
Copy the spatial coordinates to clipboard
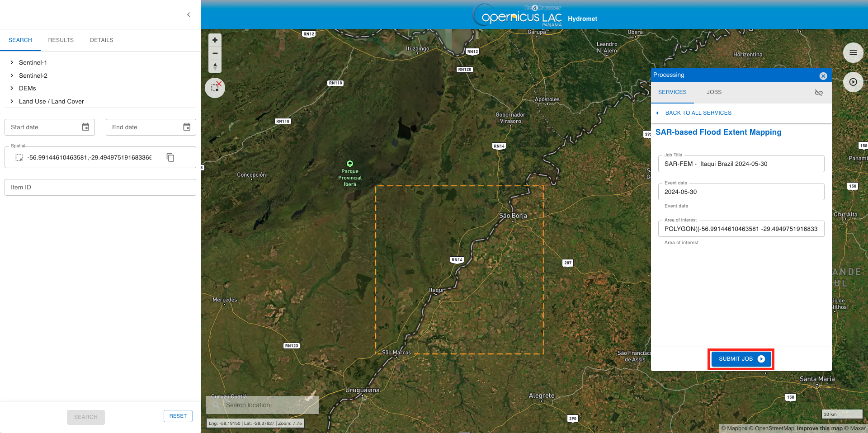[170, 157]
